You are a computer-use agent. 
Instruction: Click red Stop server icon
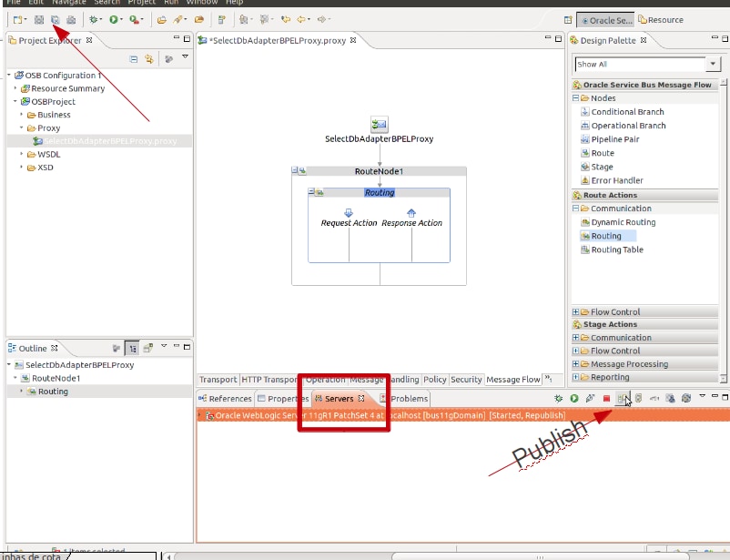pyautogui.click(x=606, y=398)
